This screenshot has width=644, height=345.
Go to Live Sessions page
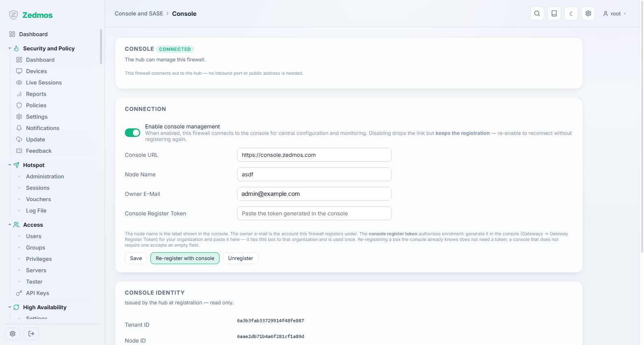[x=44, y=82]
